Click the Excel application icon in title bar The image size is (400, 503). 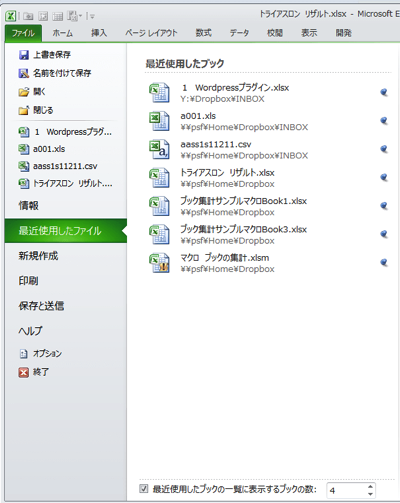tap(11, 16)
